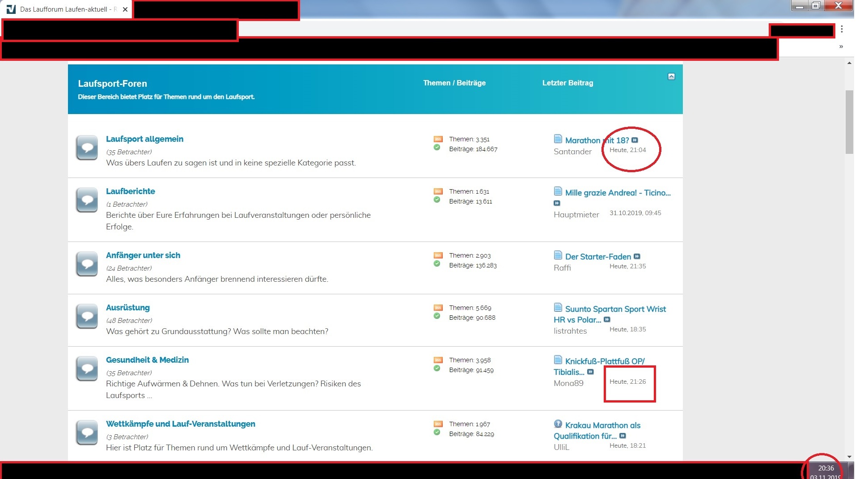
Task: Click the Laufsport allgemein forum speech-bubble icon
Action: coord(87,148)
